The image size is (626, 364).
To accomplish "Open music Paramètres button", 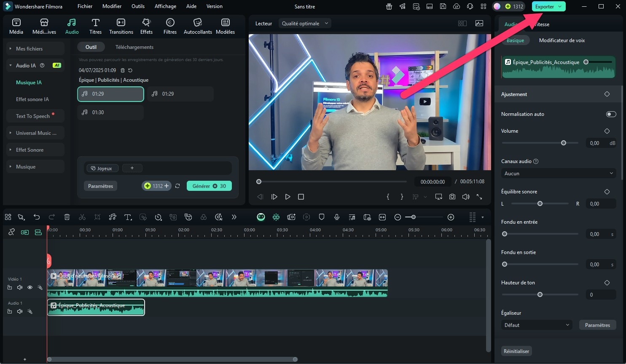I will click(x=100, y=186).
